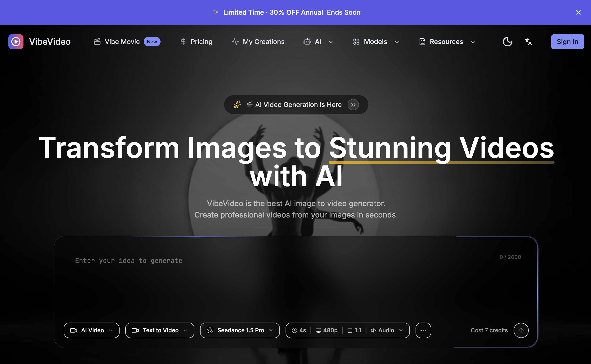Image resolution: width=591 pixels, height=364 pixels.
Task: Open the Text to Video mode dropdown
Action: point(159,330)
